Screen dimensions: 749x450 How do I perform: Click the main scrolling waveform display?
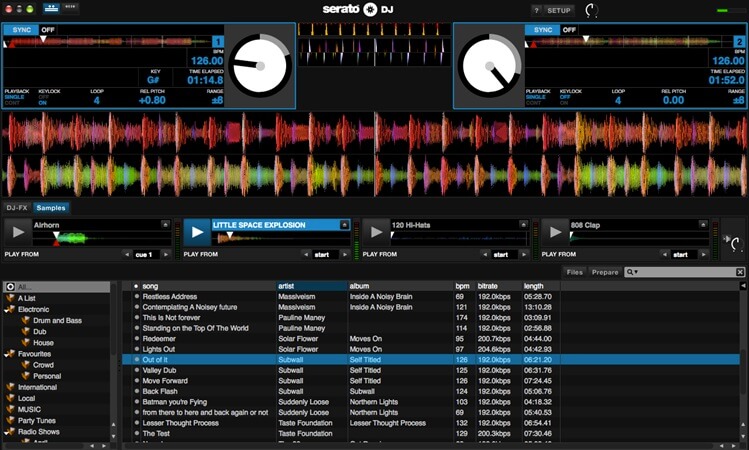click(x=374, y=154)
